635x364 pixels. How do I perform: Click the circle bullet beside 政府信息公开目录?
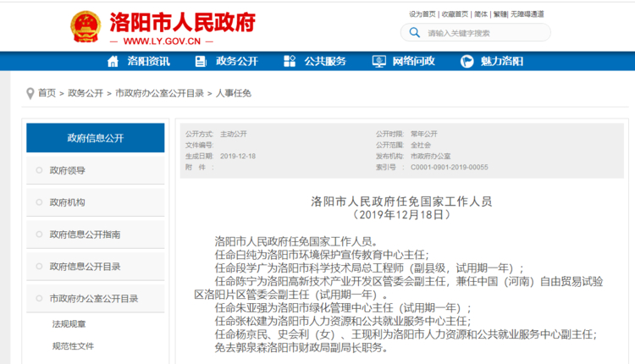coord(39,266)
